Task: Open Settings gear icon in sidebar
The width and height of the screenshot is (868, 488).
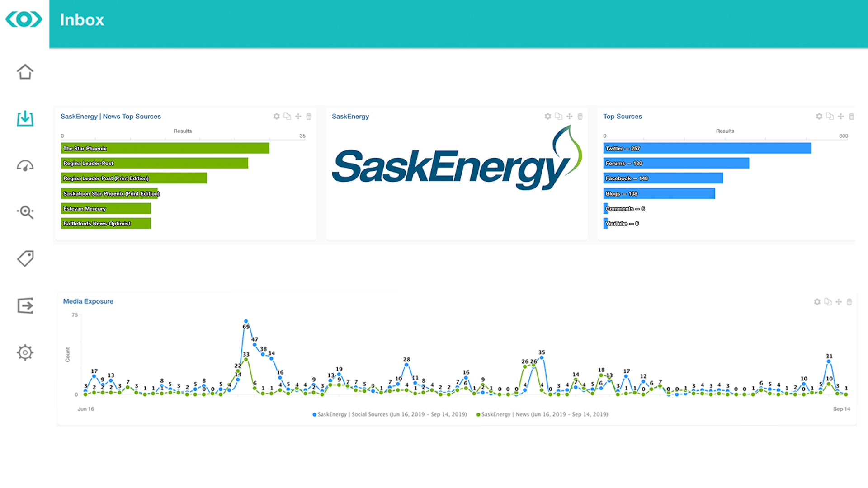Action: pos(24,352)
